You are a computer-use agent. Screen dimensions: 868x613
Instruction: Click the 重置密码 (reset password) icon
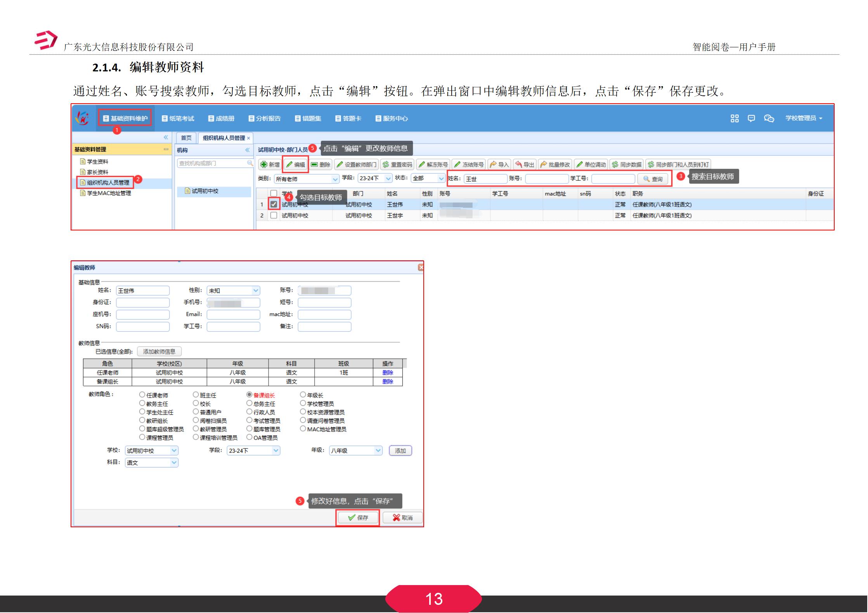coord(398,164)
